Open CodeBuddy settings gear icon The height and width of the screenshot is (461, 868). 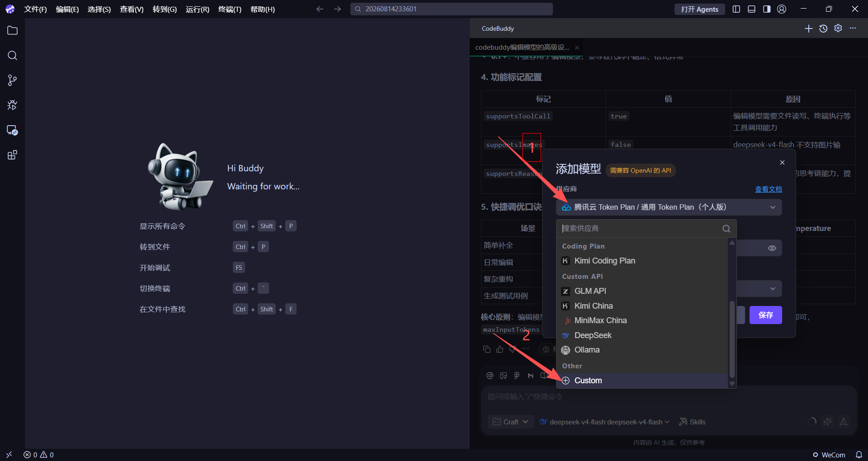click(x=838, y=28)
